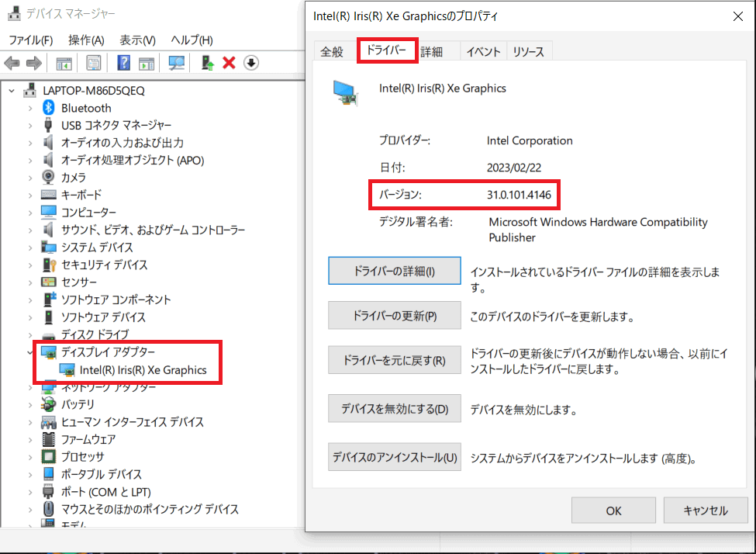The width and height of the screenshot is (756, 554).
Task: Switch to the イベント tab
Action: (482, 52)
